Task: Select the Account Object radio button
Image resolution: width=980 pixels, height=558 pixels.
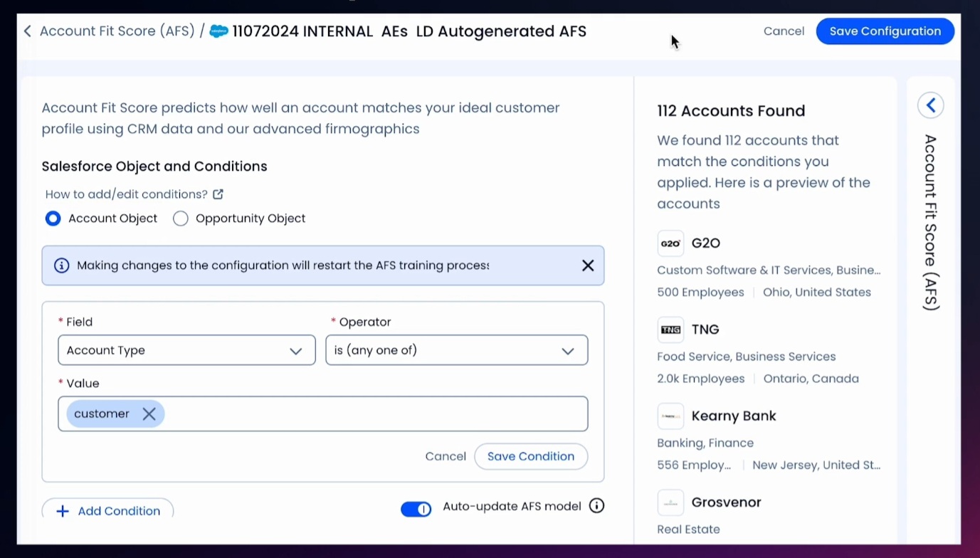Action: tap(53, 219)
